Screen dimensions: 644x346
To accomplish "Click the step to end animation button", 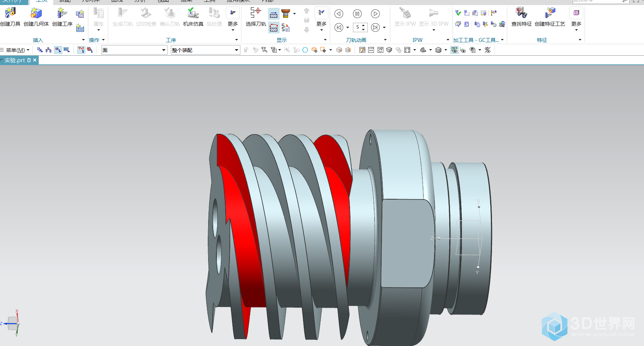I will 375,27.
